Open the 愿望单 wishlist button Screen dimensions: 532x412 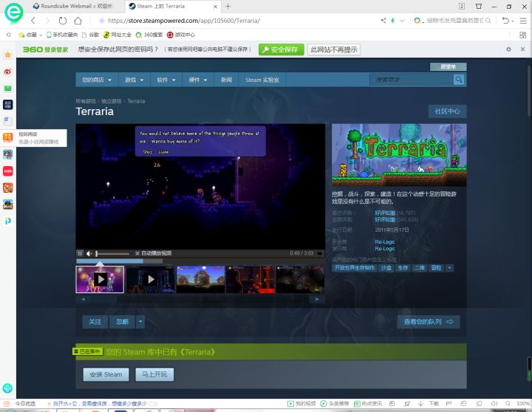[449, 66]
